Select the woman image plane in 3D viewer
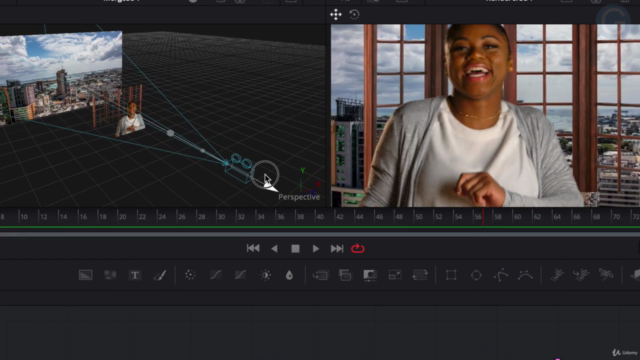This screenshot has width=640, height=360. tap(130, 119)
